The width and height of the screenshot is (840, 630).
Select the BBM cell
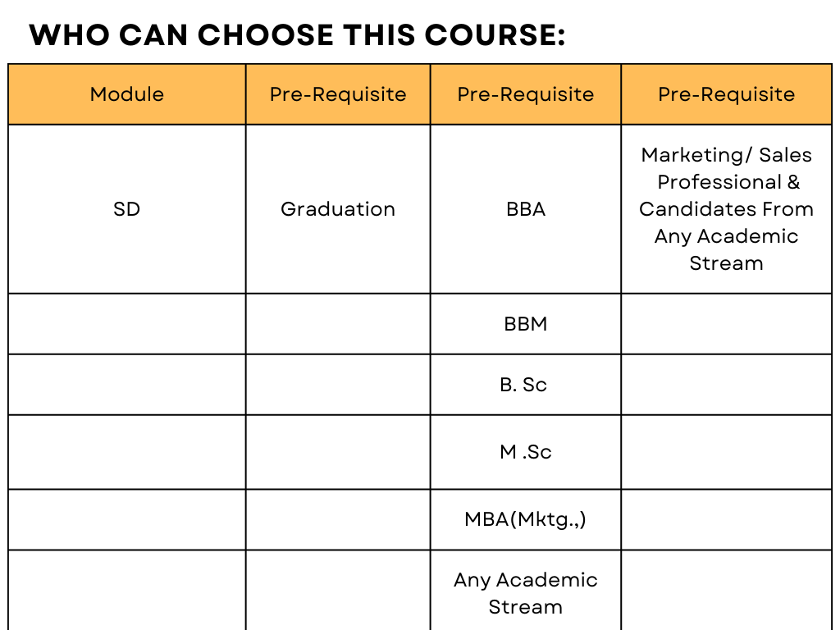pos(526,323)
